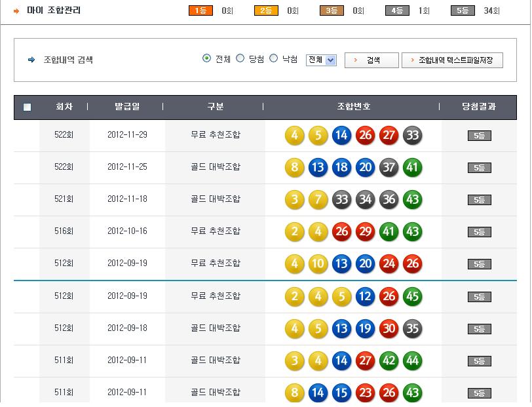Select the 전체 radio button

(x=207, y=58)
